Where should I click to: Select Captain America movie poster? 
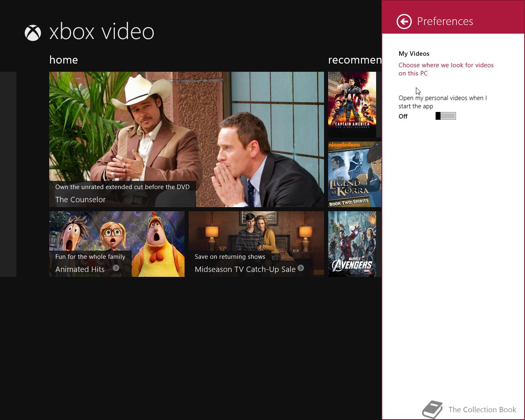click(352, 105)
